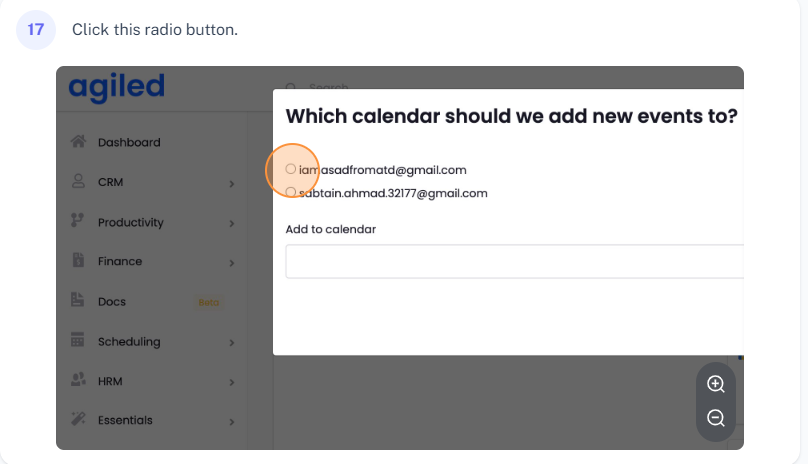Click the Docs sidebar icon
This screenshot has width=808, height=464.
(x=78, y=301)
